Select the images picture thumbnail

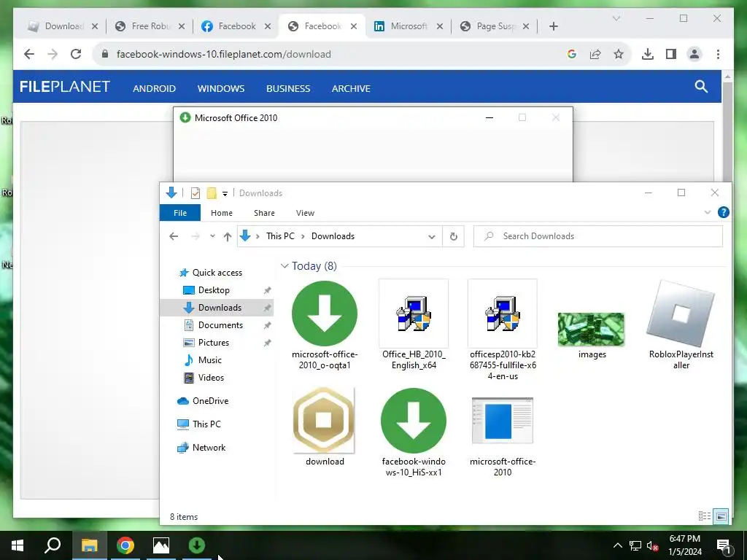pyautogui.click(x=591, y=329)
